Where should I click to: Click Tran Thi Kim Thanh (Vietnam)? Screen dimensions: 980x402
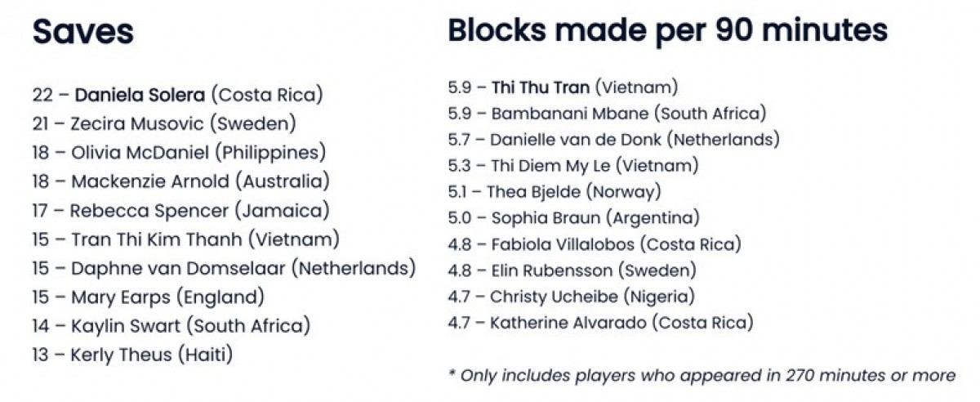pyautogui.click(x=186, y=239)
